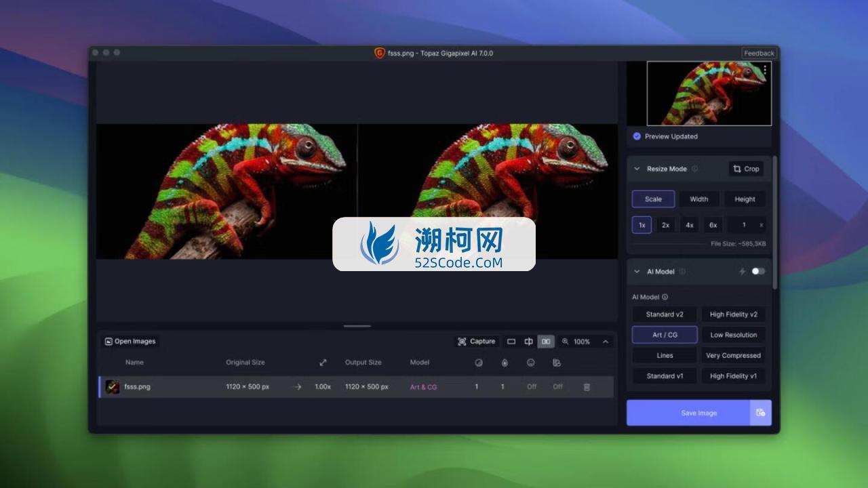Click Open Images button
The image size is (868, 488).
point(130,342)
